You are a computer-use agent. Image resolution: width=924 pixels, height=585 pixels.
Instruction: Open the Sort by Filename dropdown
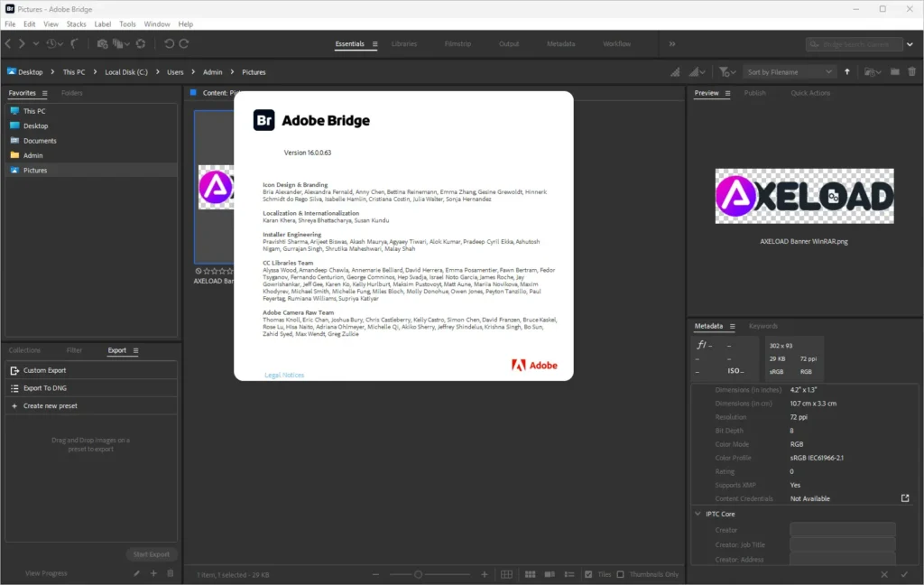(788, 71)
